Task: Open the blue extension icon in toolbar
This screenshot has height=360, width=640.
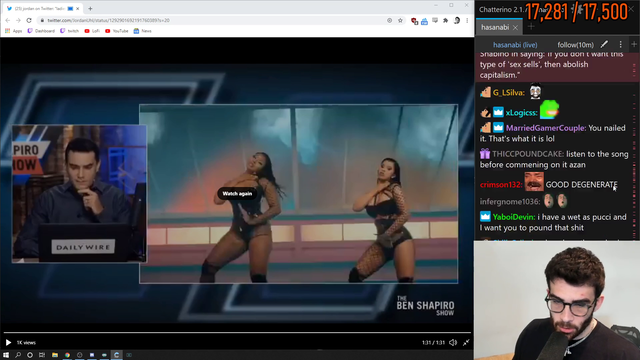Action: [x=424, y=21]
